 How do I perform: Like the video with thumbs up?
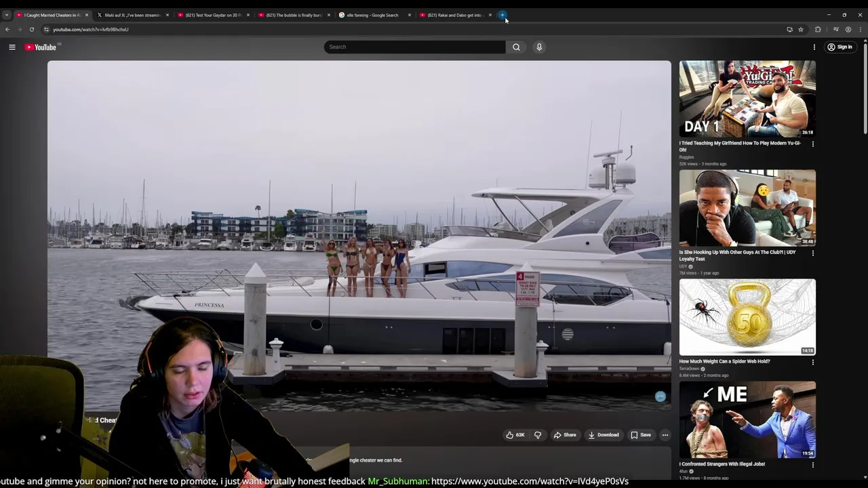[516, 435]
